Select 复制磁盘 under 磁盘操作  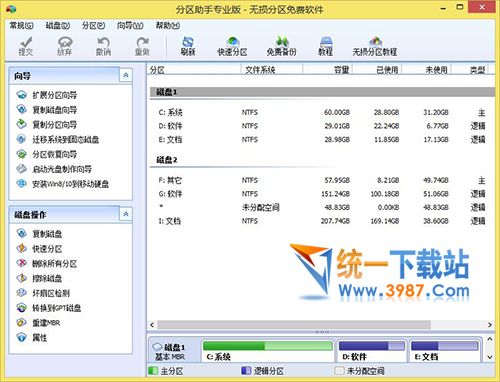39,234
